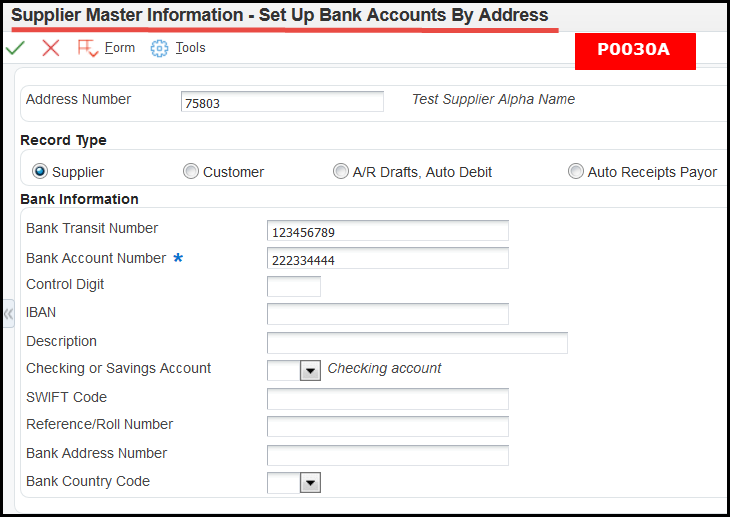Click the red Cancel X icon

click(51, 48)
